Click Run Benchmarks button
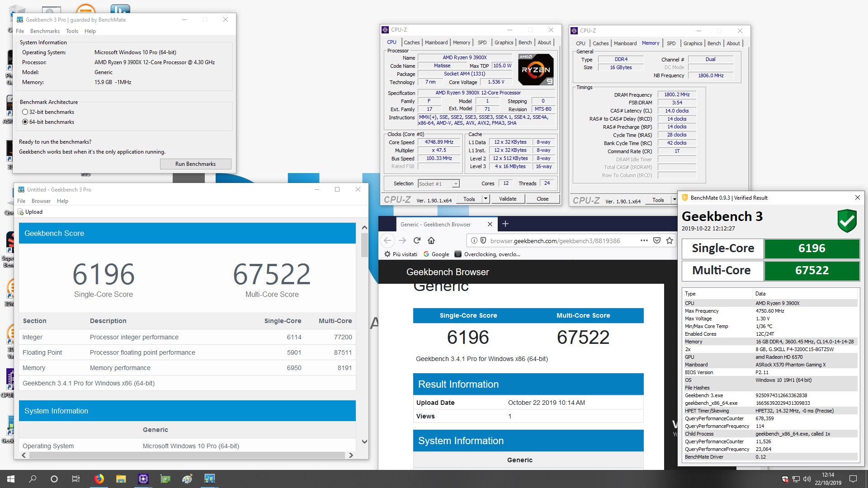Viewport: 868px width, 488px height. point(195,164)
